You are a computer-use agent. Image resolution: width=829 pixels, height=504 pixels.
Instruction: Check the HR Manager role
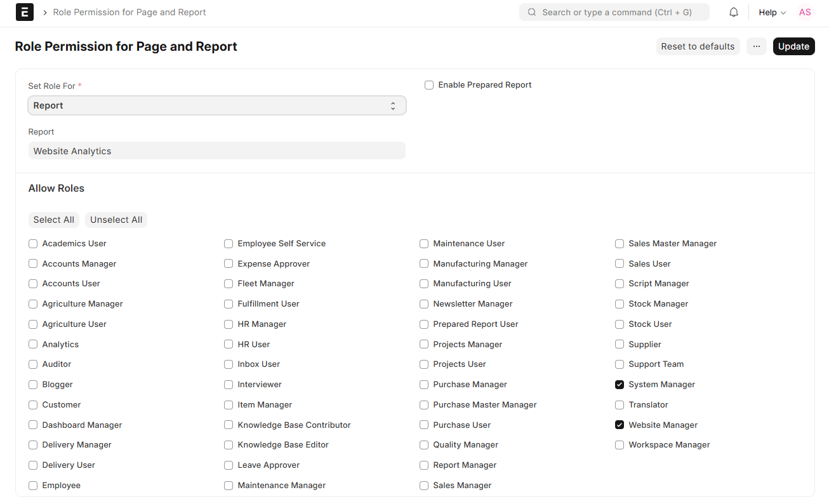click(x=228, y=324)
